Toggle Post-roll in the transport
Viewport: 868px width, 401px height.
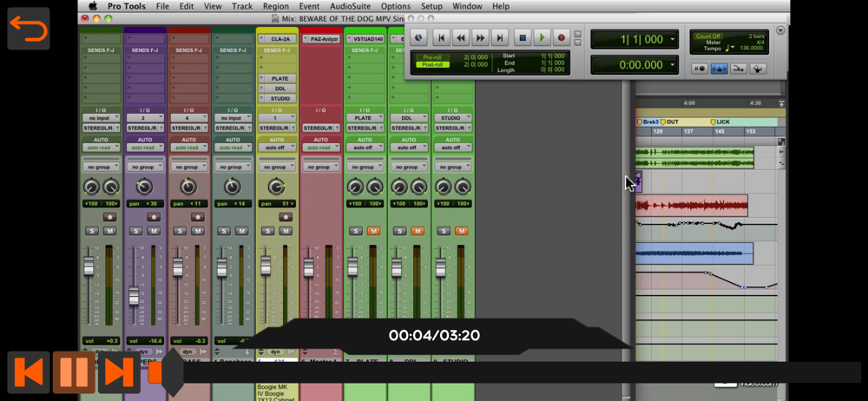(x=433, y=64)
